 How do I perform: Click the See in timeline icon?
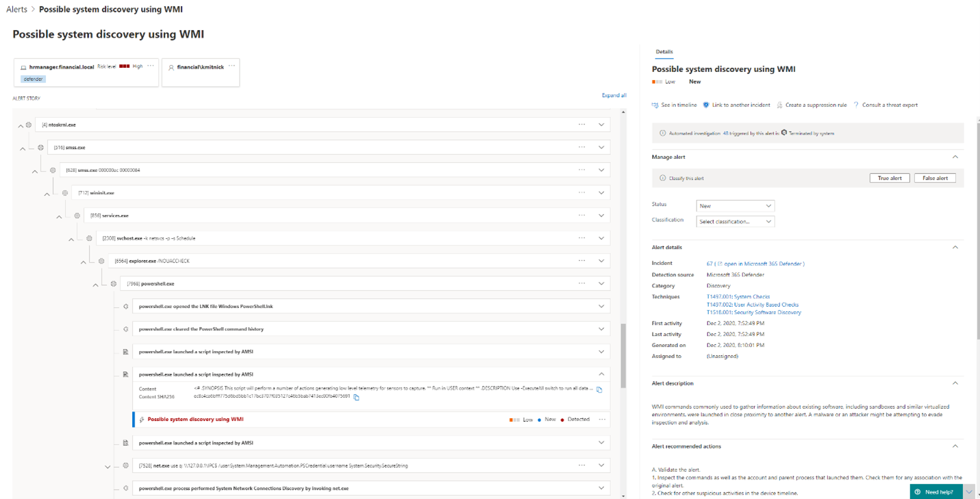pos(655,105)
